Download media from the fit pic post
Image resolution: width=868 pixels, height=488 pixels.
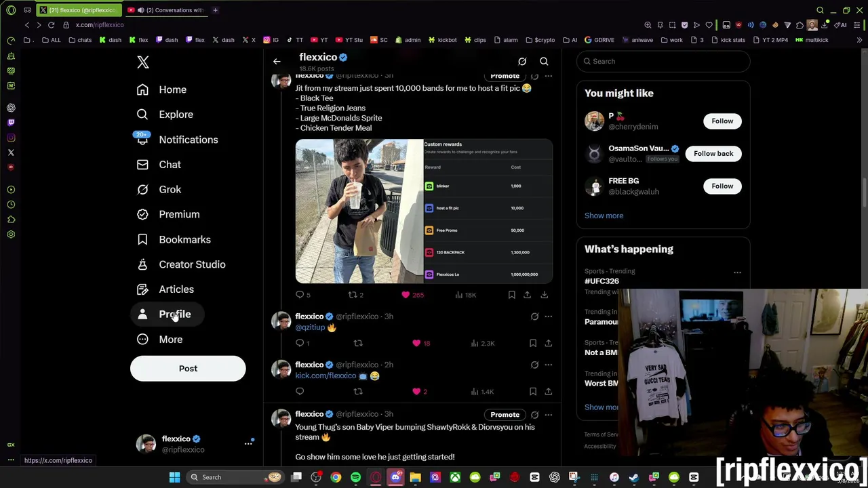(544, 295)
